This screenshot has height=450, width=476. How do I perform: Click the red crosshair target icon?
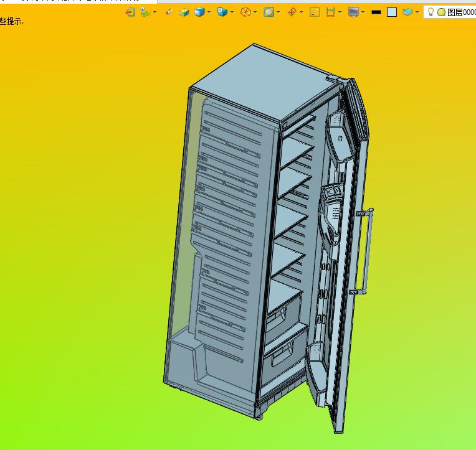(292, 12)
